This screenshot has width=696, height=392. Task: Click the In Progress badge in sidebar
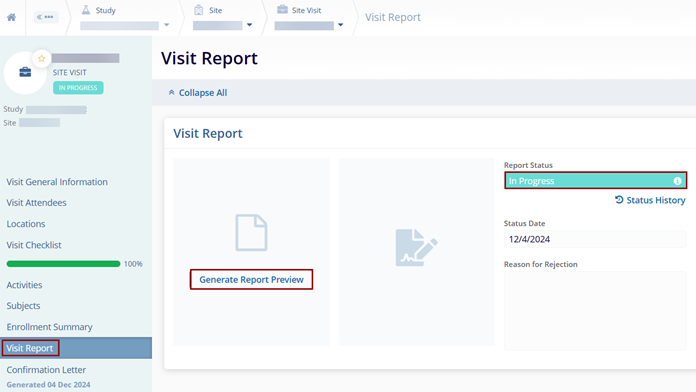(78, 88)
